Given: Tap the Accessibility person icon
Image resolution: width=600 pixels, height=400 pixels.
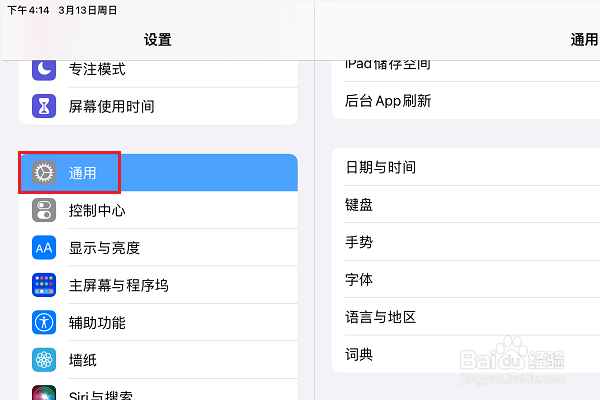Looking at the screenshot, I should click(44, 322).
